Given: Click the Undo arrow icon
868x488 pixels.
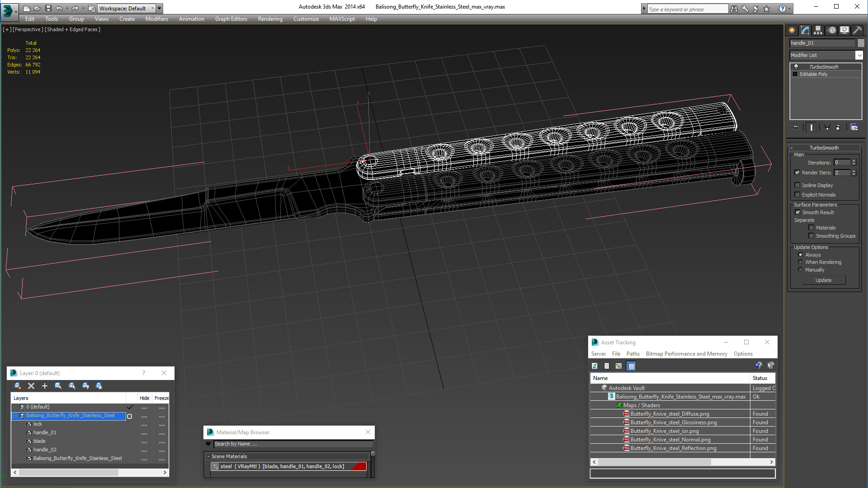Looking at the screenshot, I should click(59, 8).
